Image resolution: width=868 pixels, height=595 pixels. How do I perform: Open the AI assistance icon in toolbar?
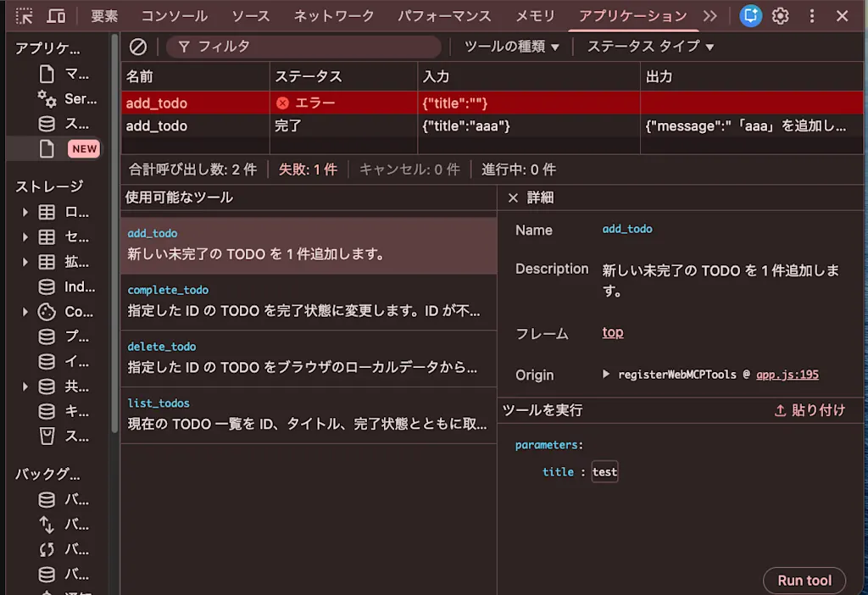(750, 15)
